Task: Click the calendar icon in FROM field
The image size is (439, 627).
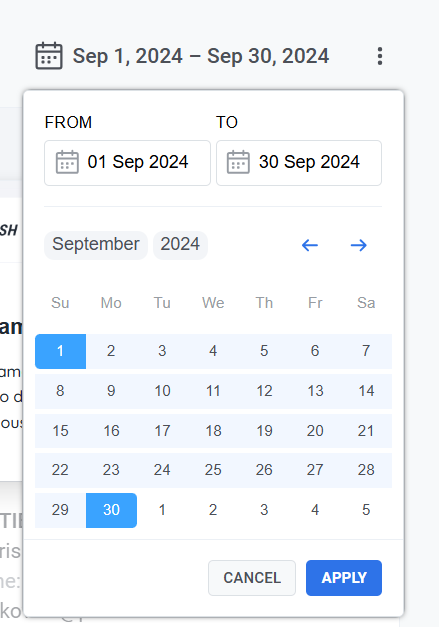Action: tap(67, 162)
